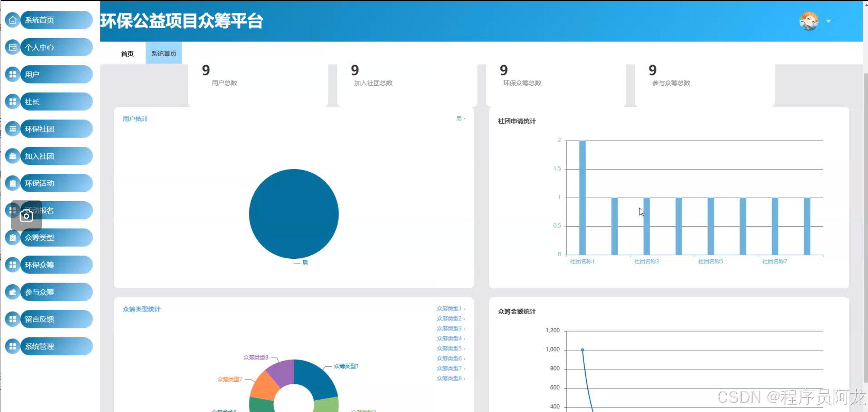Click the grid icon beside 用户
The height and width of the screenshot is (412, 868).
pyautogui.click(x=13, y=74)
